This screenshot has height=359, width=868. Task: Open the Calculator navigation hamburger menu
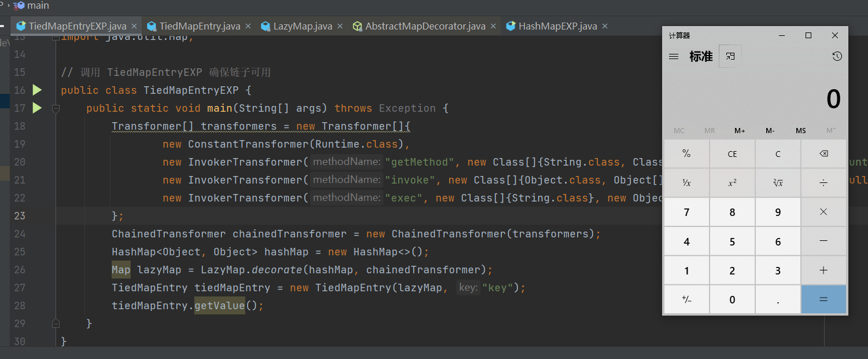(673, 56)
